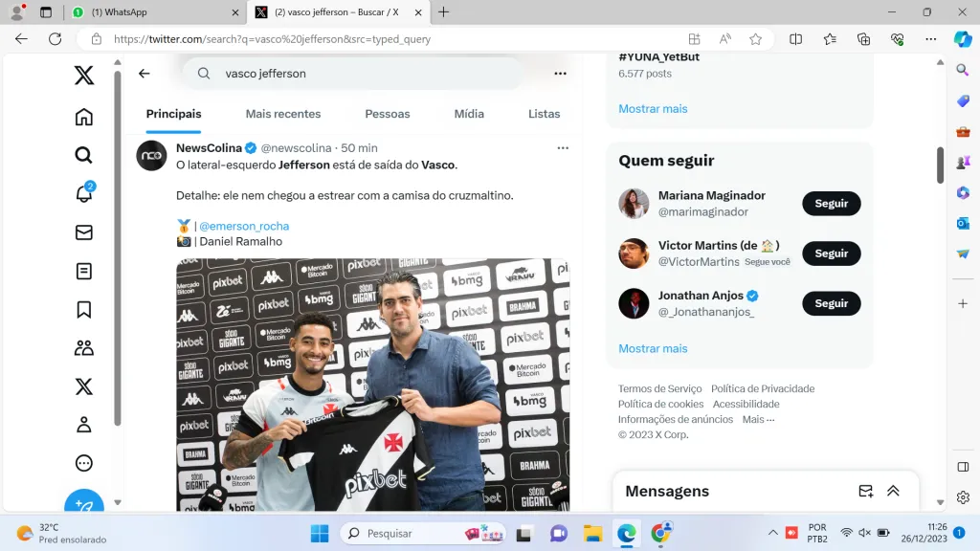Open Notifications bell in left sidebar
The height and width of the screenshot is (551, 980).
(84, 193)
